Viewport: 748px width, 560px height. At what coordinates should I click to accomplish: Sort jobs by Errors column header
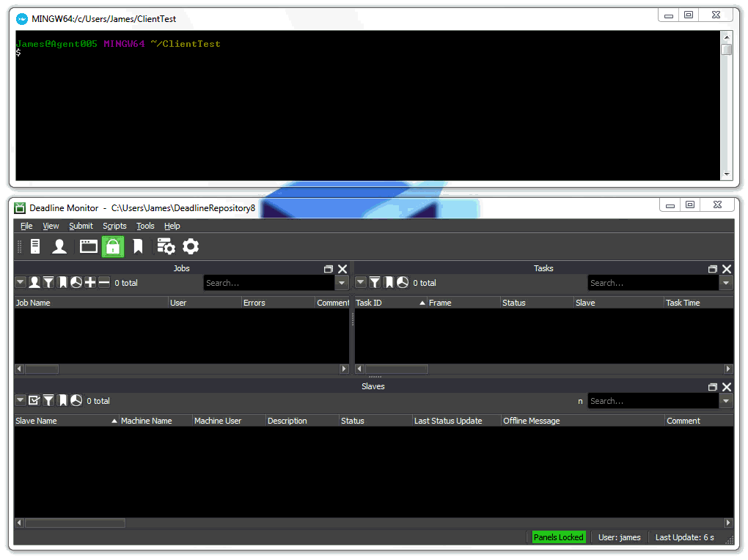(x=279, y=303)
